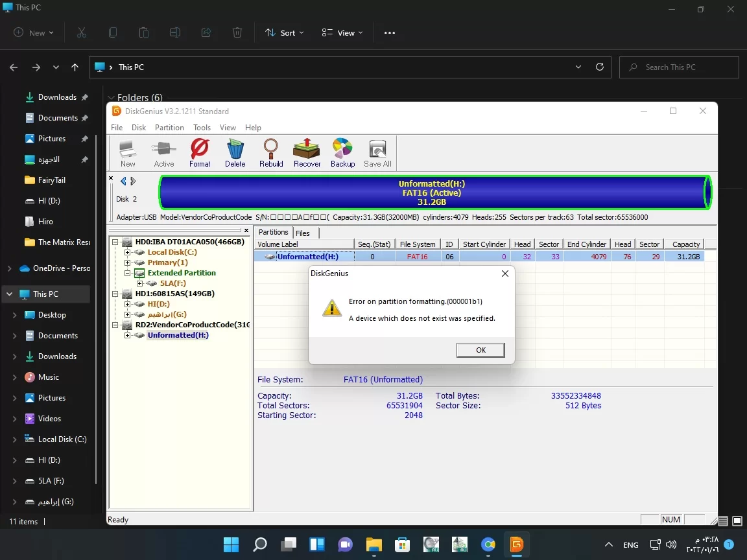Viewport: 747px width, 560px height.
Task: Open the View menu in DiskGenius
Action: [228, 128]
